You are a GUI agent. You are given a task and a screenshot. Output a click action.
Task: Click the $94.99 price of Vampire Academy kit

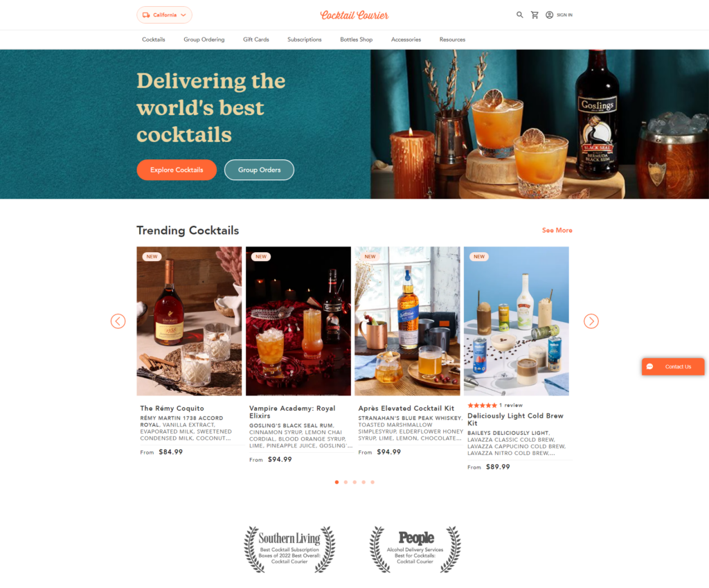coord(280,460)
